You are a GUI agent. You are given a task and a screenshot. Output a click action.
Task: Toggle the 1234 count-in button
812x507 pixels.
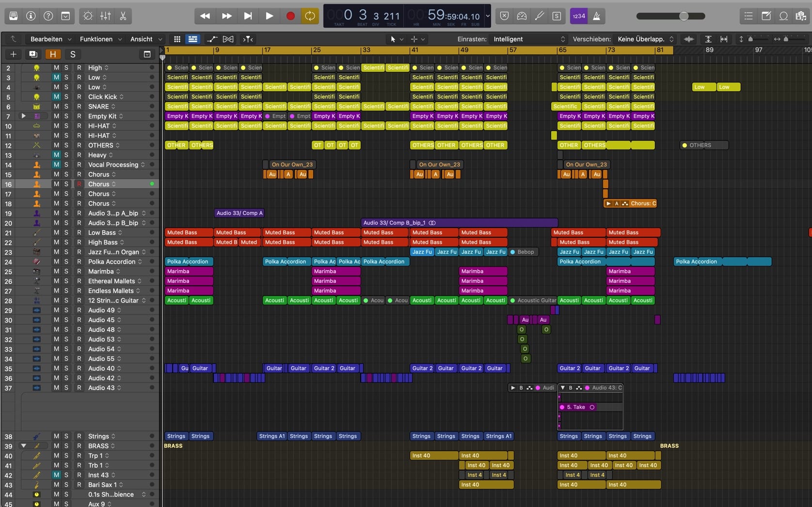(x=579, y=16)
